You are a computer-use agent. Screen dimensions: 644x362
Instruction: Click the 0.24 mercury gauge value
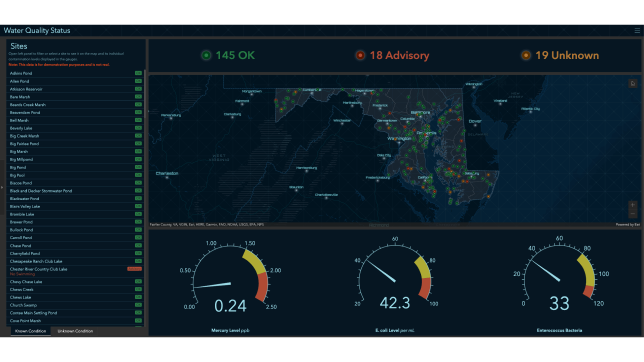point(230,306)
